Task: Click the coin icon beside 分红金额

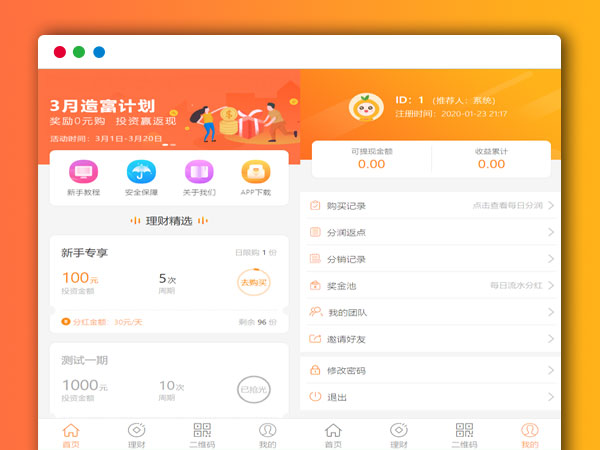Action: (66, 321)
